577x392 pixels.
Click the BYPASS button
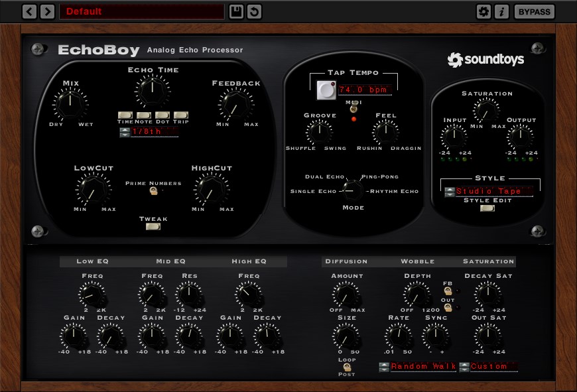(x=535, y=11)
